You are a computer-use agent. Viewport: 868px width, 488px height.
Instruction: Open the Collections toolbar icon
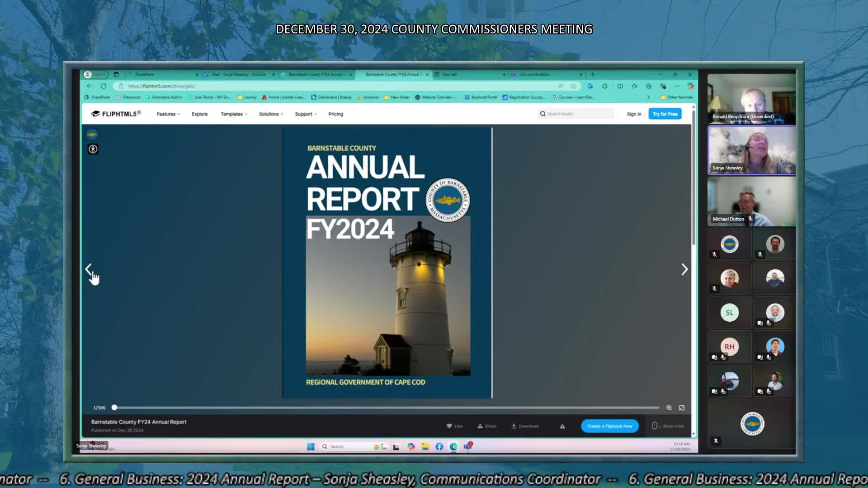tap(649, 86)
